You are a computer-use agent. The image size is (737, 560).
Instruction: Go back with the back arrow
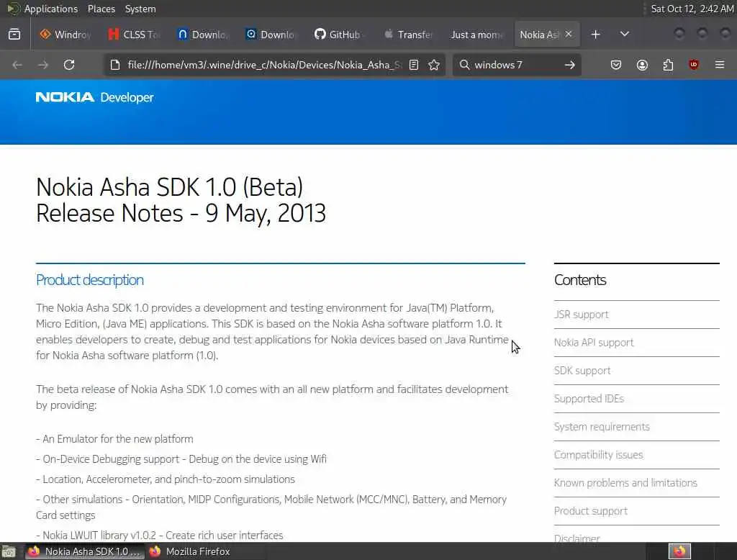[x=17, y=65]
